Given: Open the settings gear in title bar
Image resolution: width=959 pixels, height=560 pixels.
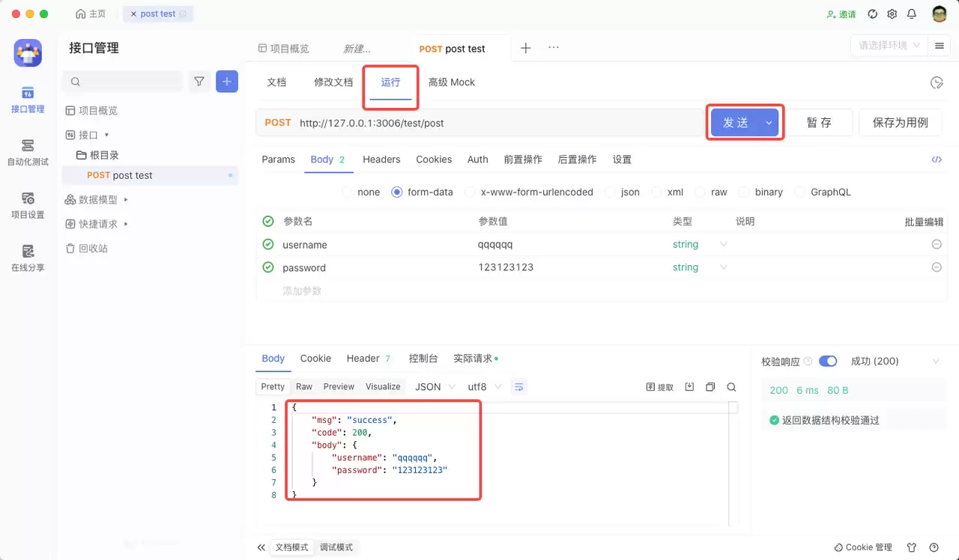Looking at the screenshot, I should point(892,14).
